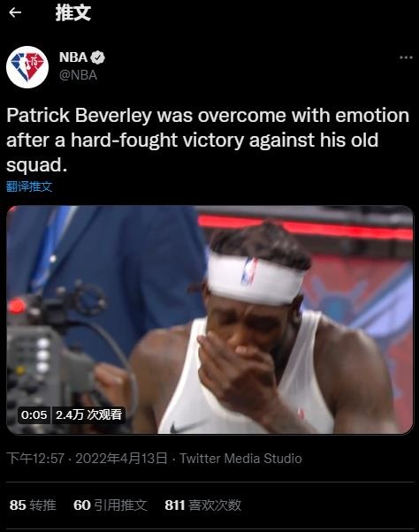
Task: Play the Patrick Beverley video
Action: click(210, 320)
